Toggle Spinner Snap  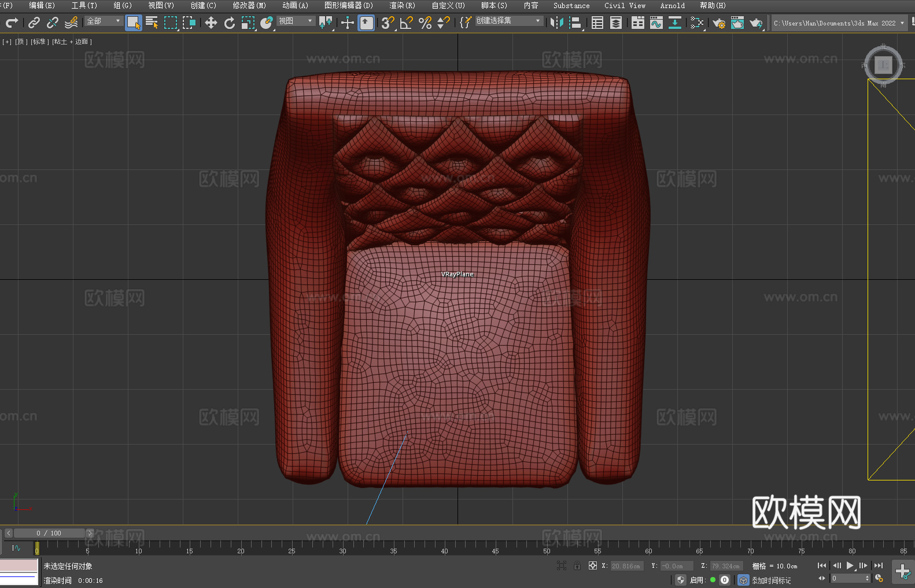(x=444, y=23)
